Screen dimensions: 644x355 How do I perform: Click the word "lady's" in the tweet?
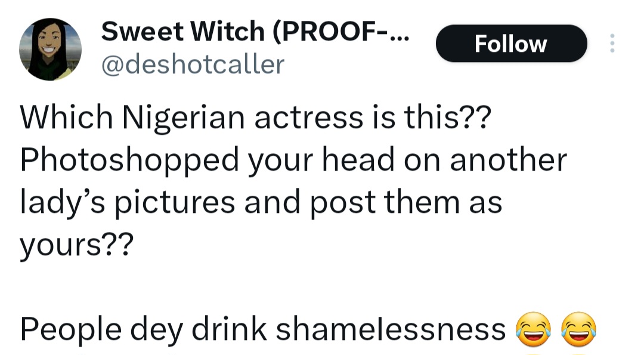click(x=61, y=203)
